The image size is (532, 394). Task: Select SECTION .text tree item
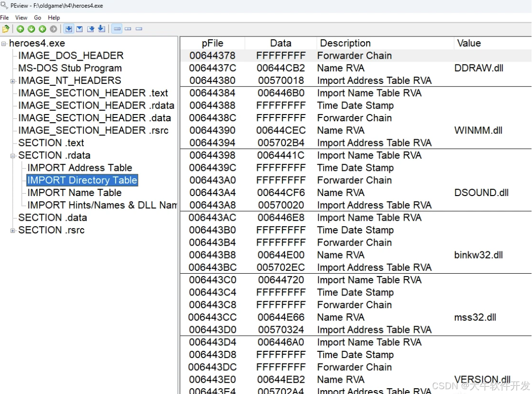click(x=51, y=143)
